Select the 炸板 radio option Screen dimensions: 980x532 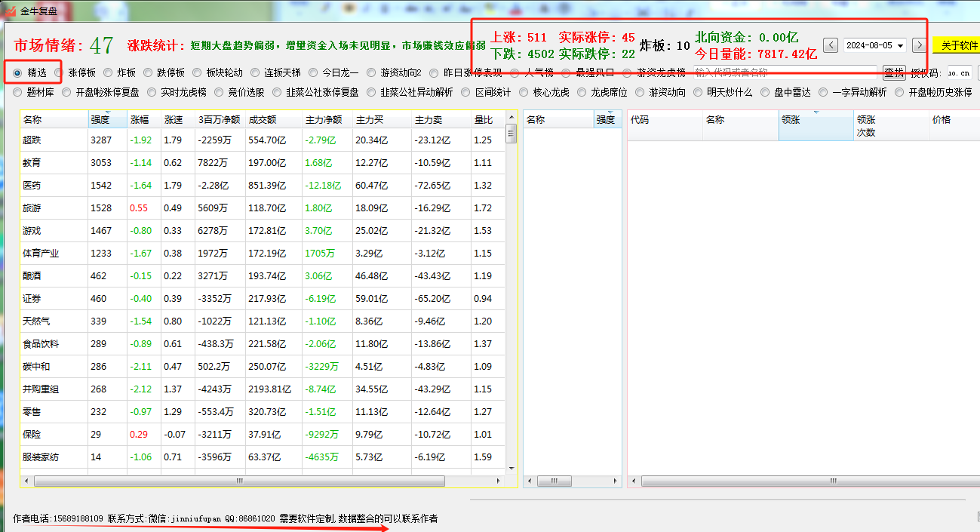(x=108, y=73)
